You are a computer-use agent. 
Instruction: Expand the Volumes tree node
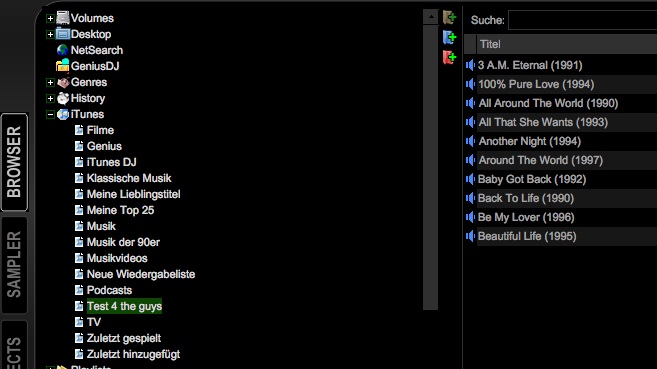50,18
